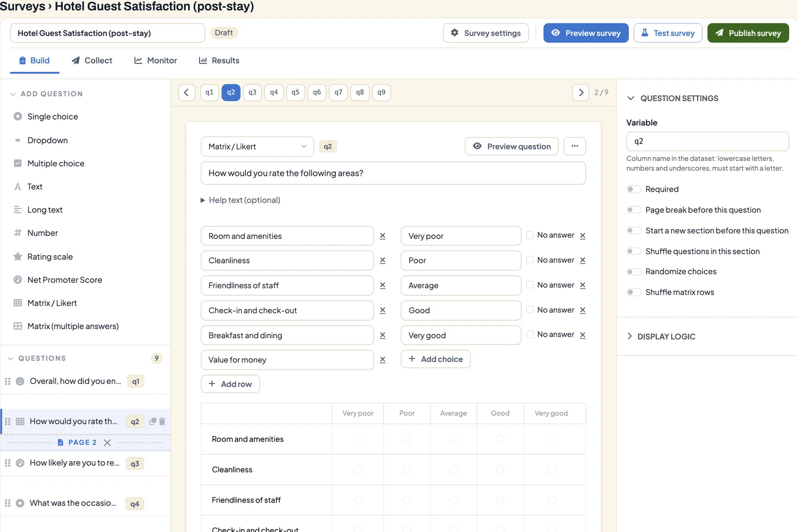Viewport: 798px width, 532px height.
Task: Delete question q2 using trash icon
Action: coord(162,421)
